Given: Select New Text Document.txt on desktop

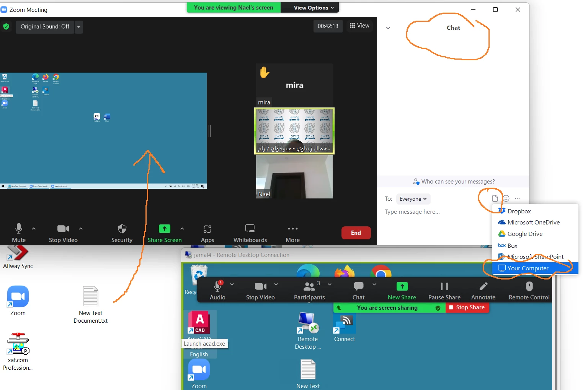Looking at the screenshot, I should tap(91, 305).
